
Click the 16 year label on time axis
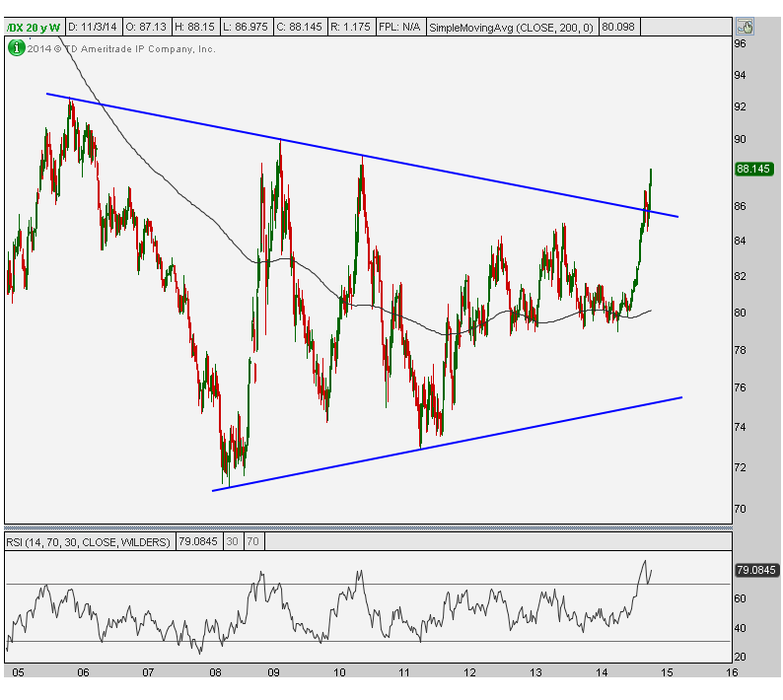[x=732, y=672]
